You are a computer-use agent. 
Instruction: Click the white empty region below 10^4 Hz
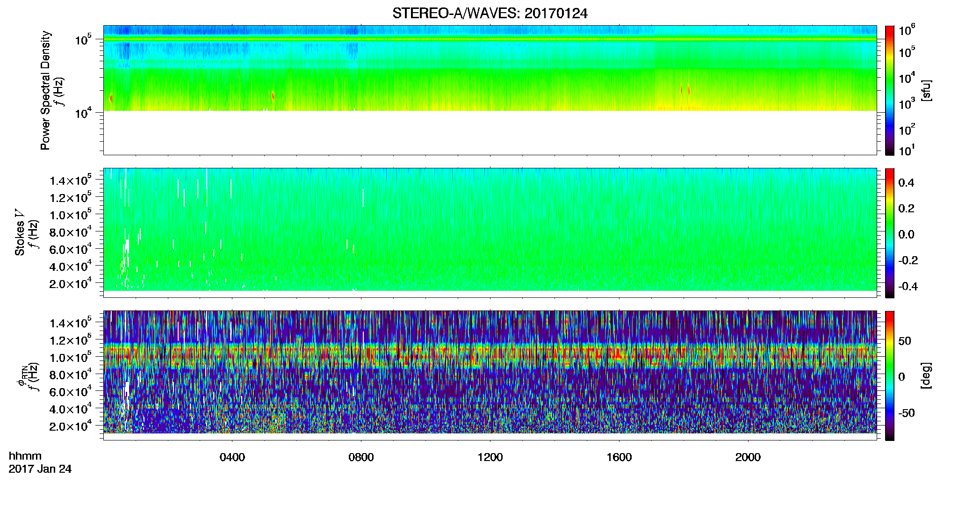click(x=490, y=133)
